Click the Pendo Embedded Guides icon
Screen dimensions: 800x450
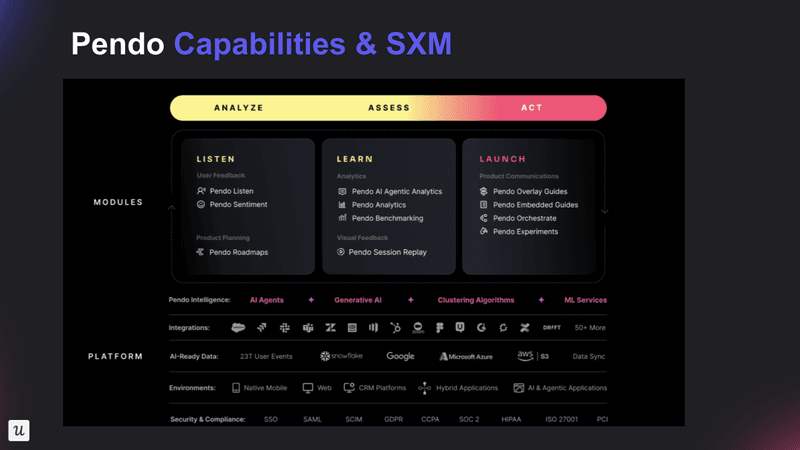(484, 205)
